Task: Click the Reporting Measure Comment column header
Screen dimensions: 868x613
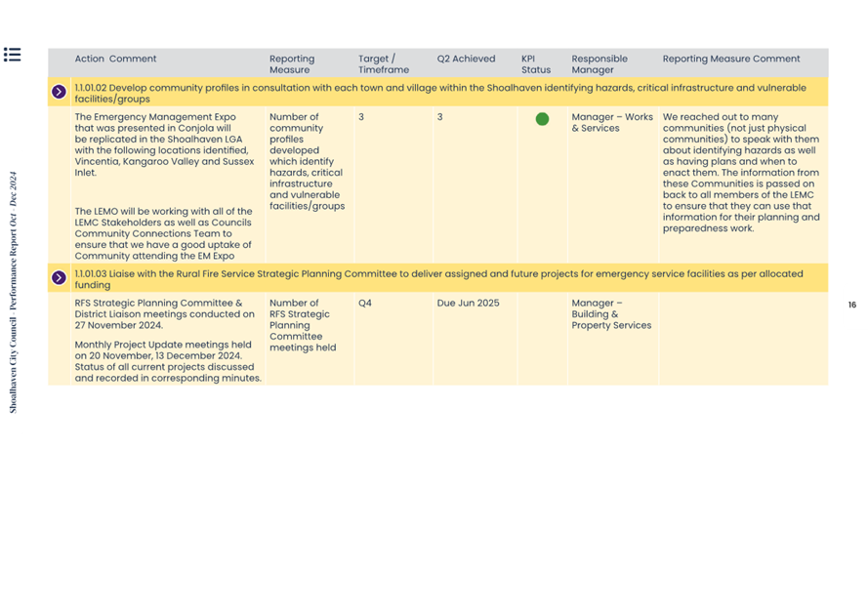Action: (730, 59)
